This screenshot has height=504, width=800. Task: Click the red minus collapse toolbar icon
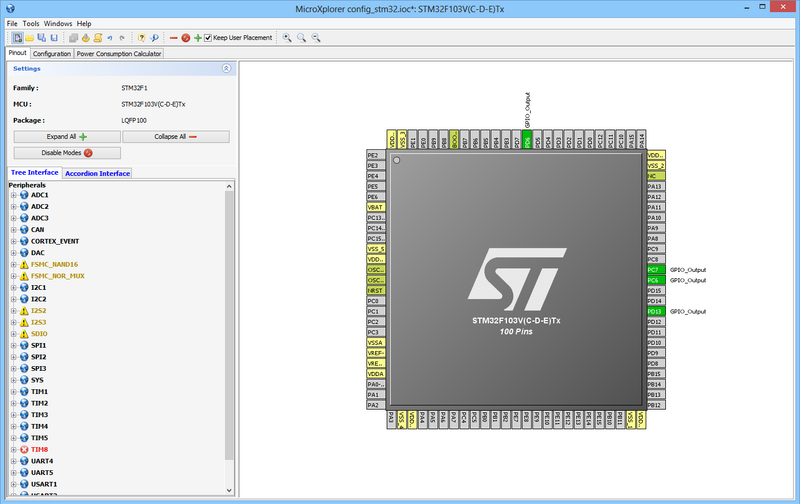click(x=173, y=38)
